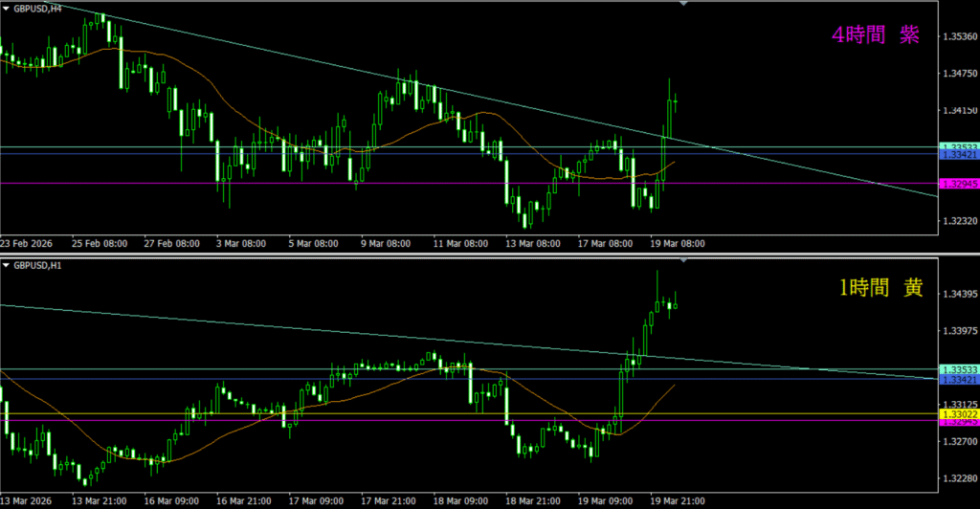Click the 1.34395 level on H1 price scale
980x509 pixels.
click(958, 294)
